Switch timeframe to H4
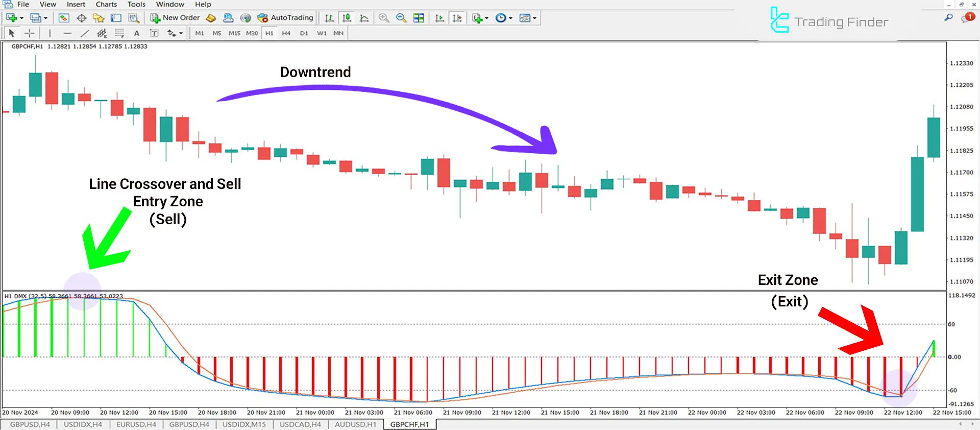The image size is (980, 430). click(x=286, y=33)
